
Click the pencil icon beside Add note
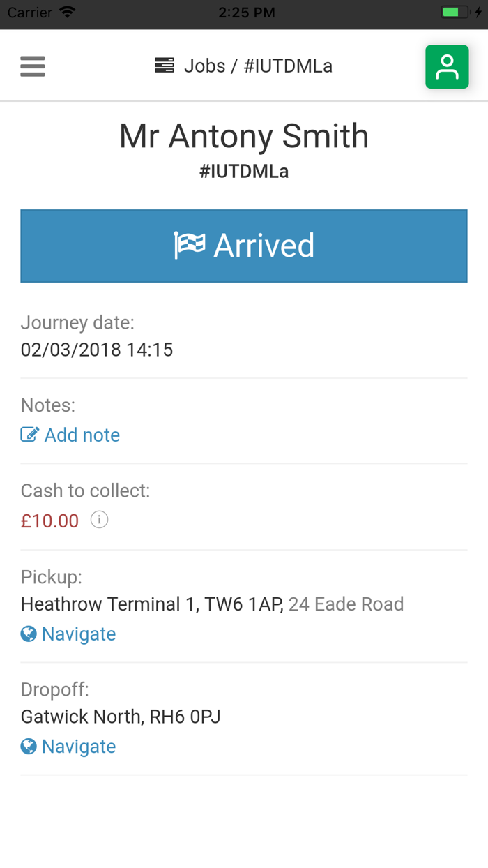pos(29,434)
